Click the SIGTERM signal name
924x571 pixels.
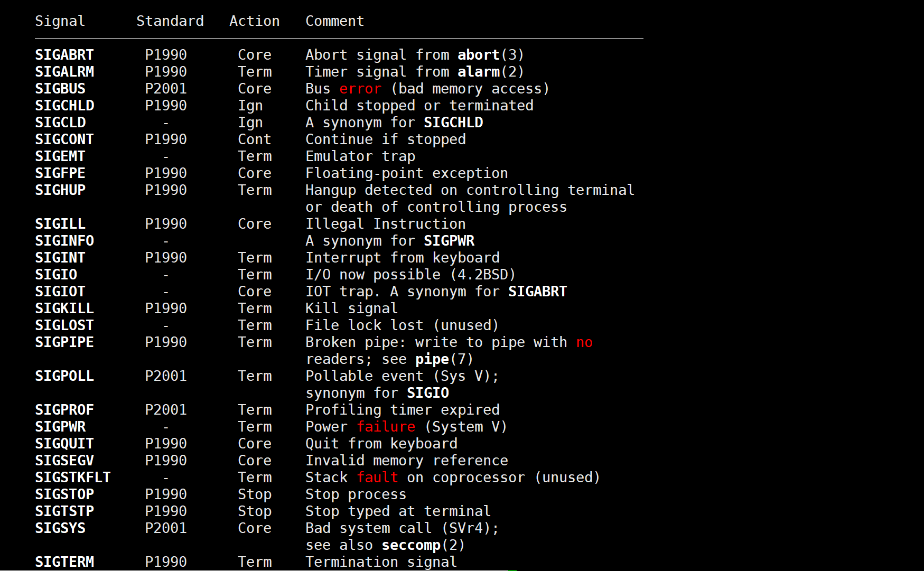[x=64, y=562]
